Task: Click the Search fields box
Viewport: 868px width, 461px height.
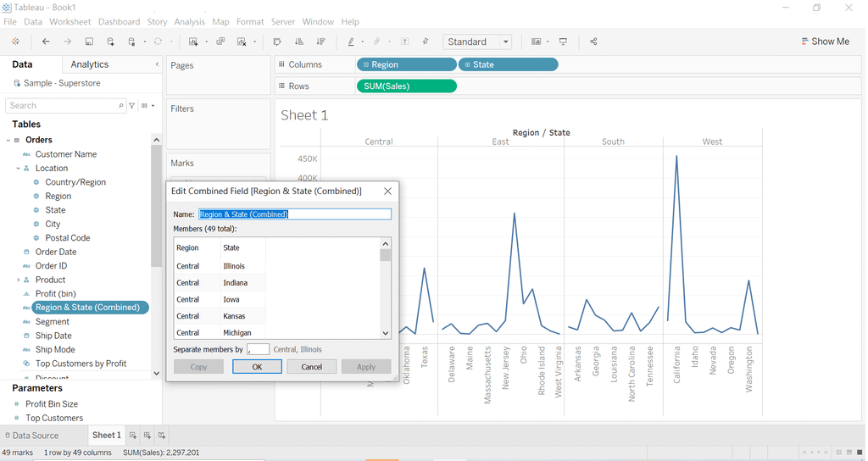Action: point(65,106)
